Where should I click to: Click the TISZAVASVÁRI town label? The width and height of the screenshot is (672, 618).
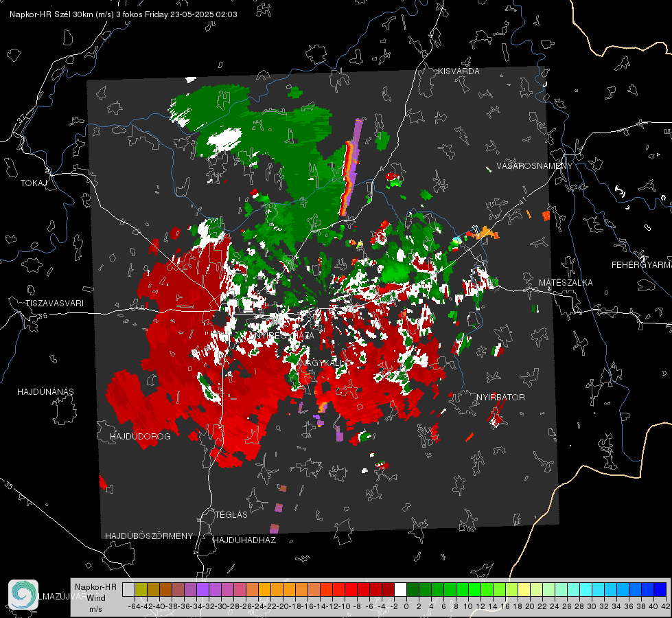tap(54, 304)
